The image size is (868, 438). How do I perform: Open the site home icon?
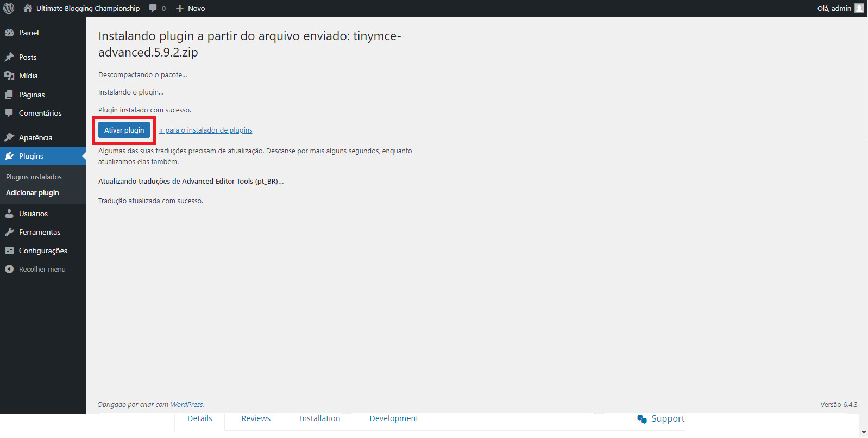tap(28, 8)
